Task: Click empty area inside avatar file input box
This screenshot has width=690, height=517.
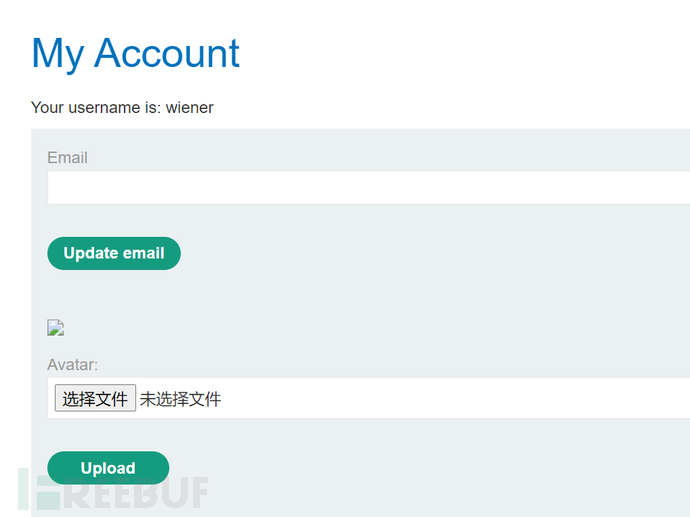Action: tap(440, 398)
